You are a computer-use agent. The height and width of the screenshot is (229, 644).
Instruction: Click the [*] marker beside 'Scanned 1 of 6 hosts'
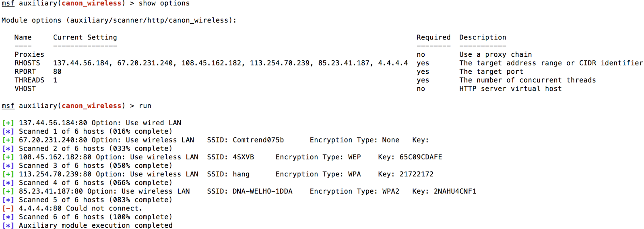point(8,132)
